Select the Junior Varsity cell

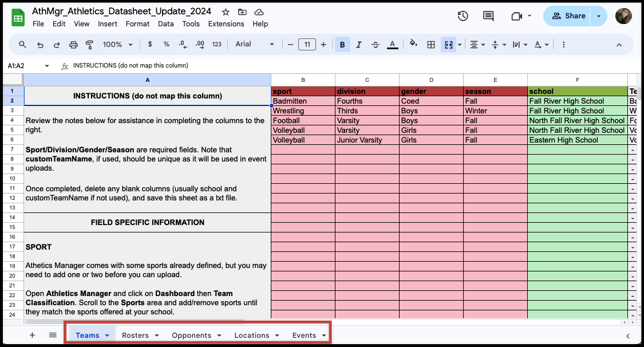click(367, 140)
